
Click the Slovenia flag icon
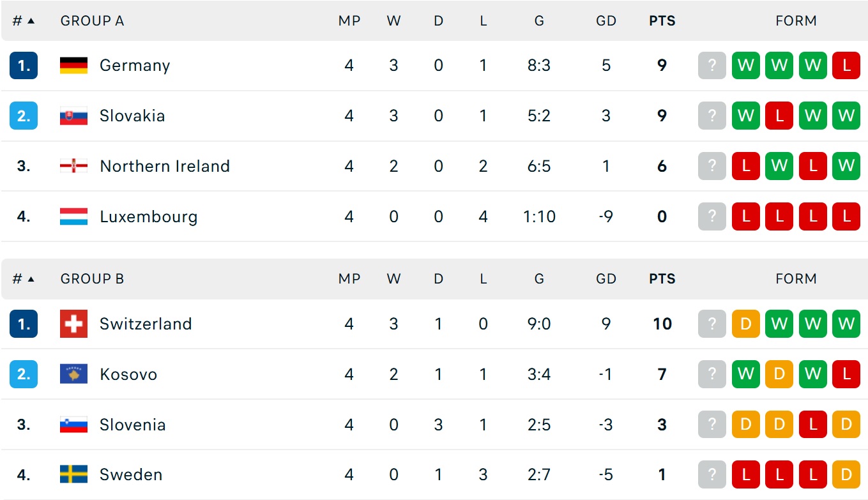click(73, 425)
